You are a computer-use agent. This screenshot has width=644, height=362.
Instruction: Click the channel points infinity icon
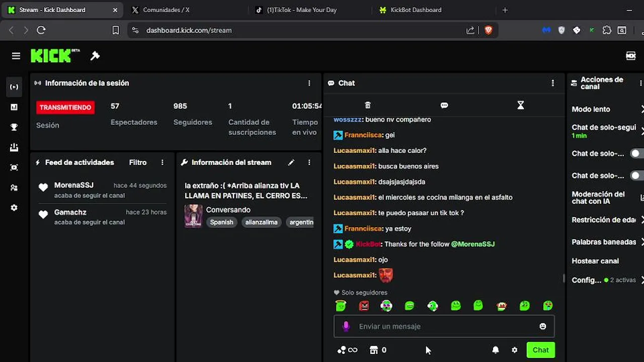point(347,350)
